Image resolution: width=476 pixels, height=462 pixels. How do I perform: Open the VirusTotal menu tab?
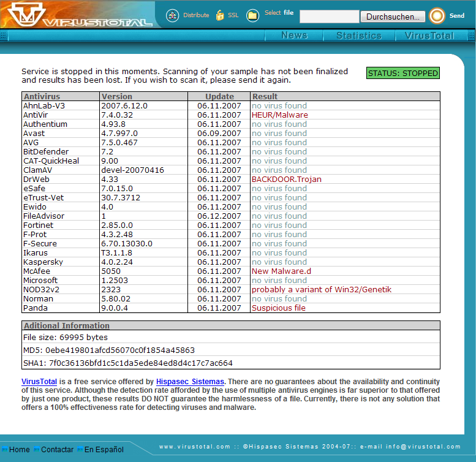(x=429, y=36)
